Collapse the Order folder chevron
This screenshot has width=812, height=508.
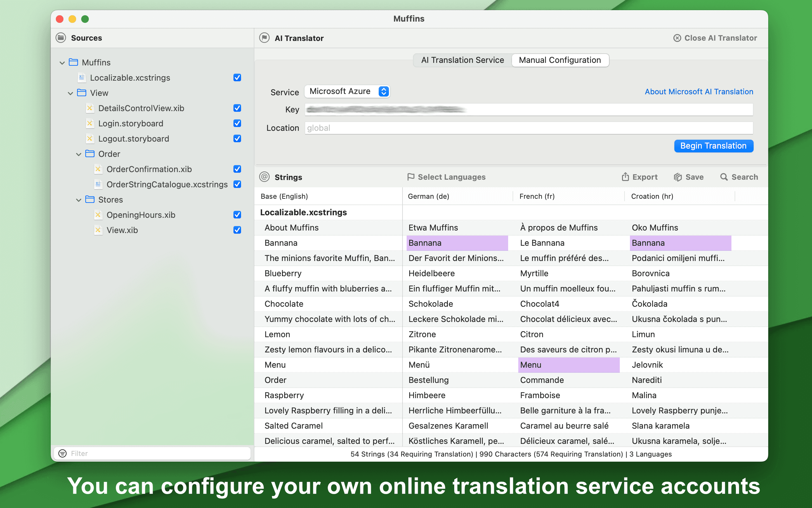click(79, 154)
